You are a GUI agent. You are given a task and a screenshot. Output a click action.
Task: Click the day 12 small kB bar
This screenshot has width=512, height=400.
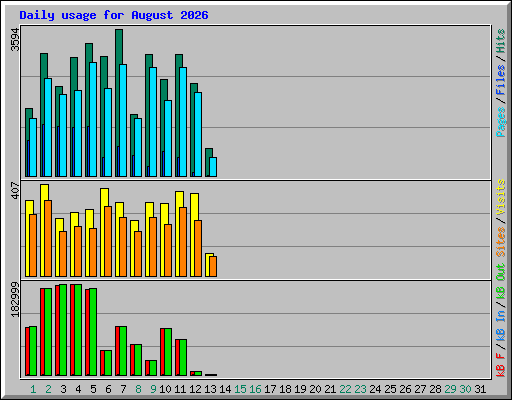click(196, 373)
